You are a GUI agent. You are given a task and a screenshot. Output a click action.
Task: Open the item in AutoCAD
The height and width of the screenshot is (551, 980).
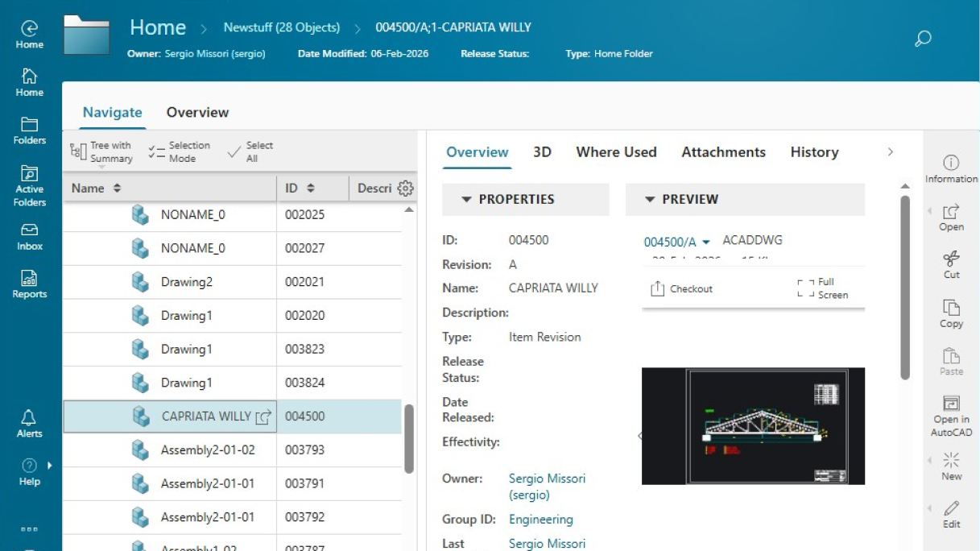951,411
